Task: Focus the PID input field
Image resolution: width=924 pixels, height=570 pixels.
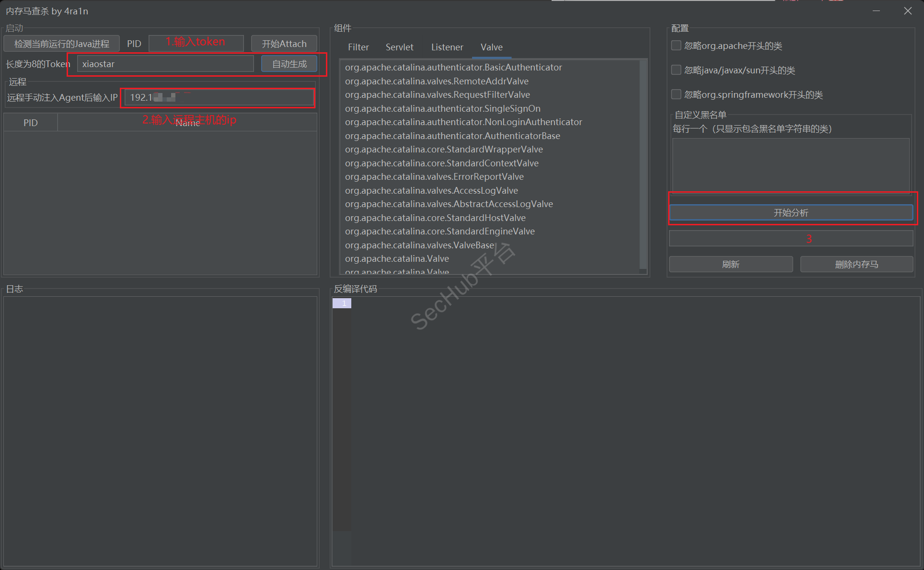Action: click(x=196, y=43)
